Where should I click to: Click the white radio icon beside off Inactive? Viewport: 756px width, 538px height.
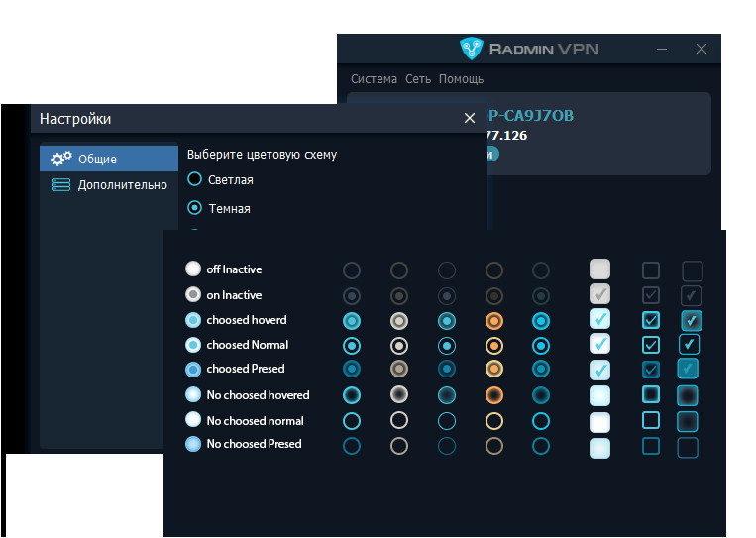pyautogui.click(x=193, y=269)
